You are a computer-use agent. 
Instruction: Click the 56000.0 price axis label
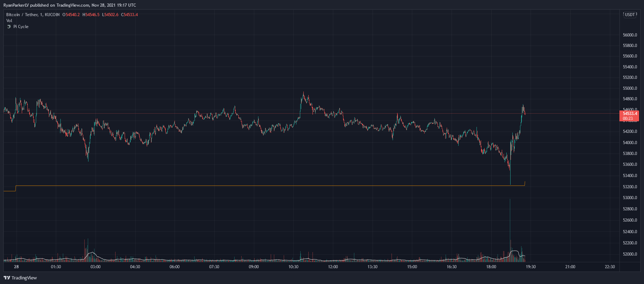tap(630, 35)
